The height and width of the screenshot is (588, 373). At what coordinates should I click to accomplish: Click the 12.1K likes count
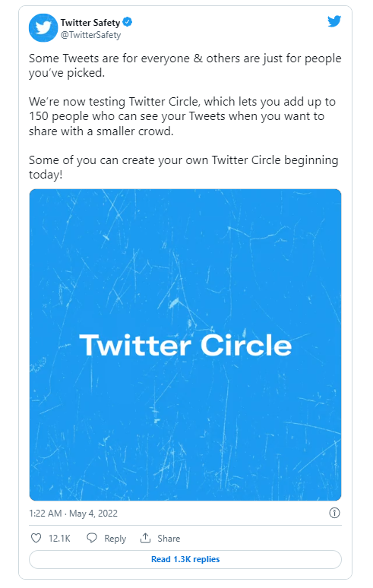click(x=59, y=539)
